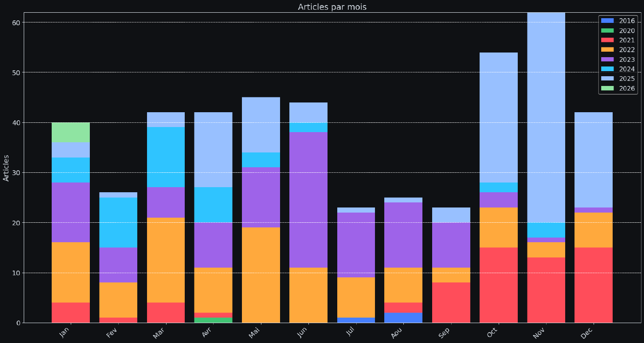Click the chart title 'Articles par mois'
This screenshot has width=644, height=343.
[332, 7]
